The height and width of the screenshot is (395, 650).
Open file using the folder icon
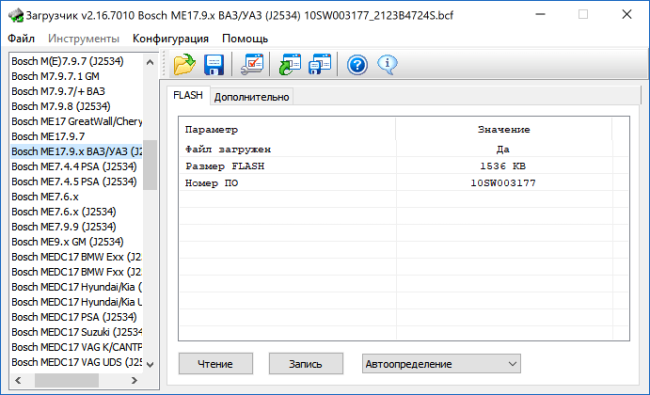pyautogui.click(x=184, y=65)
